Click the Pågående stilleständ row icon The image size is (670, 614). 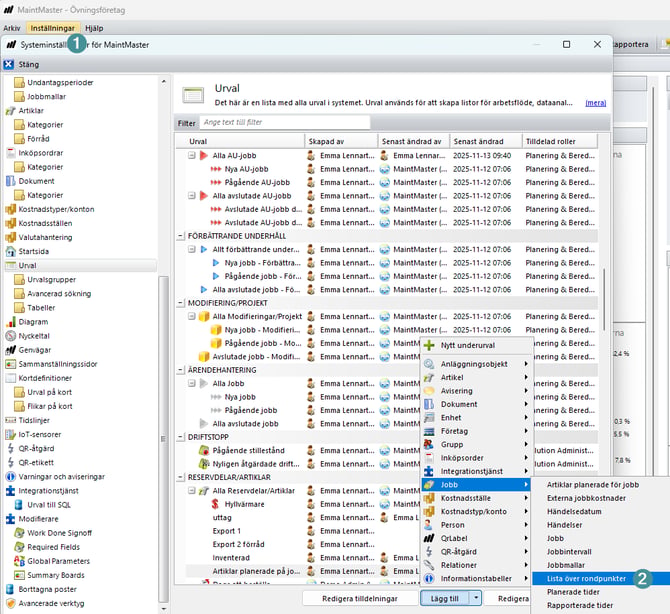[204, 450]
